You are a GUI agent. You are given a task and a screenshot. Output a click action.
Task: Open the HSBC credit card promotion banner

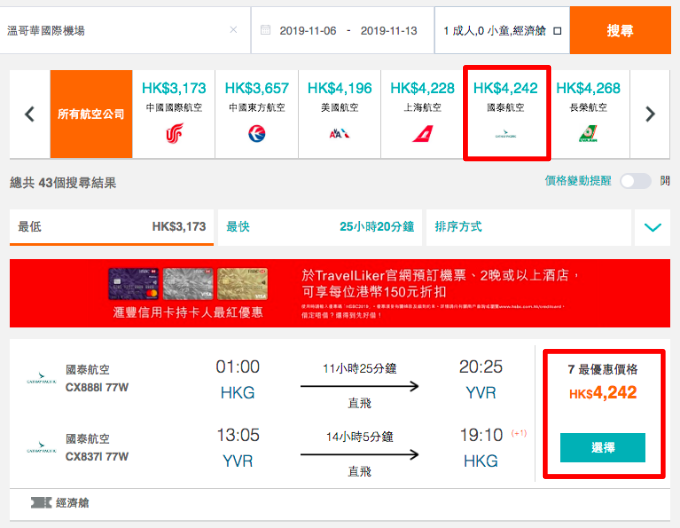tap(340, 293)
